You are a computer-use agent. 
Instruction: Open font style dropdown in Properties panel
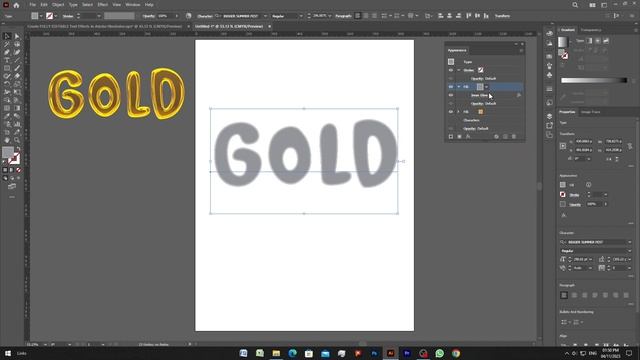click(x=629, y=251)
